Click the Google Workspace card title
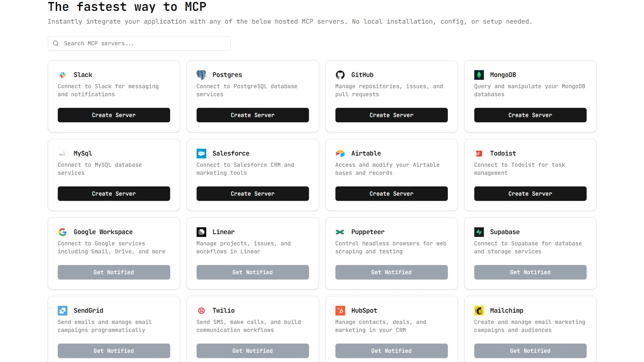The image size is (644, 362). pyautogui.click(x=103, y=232)
